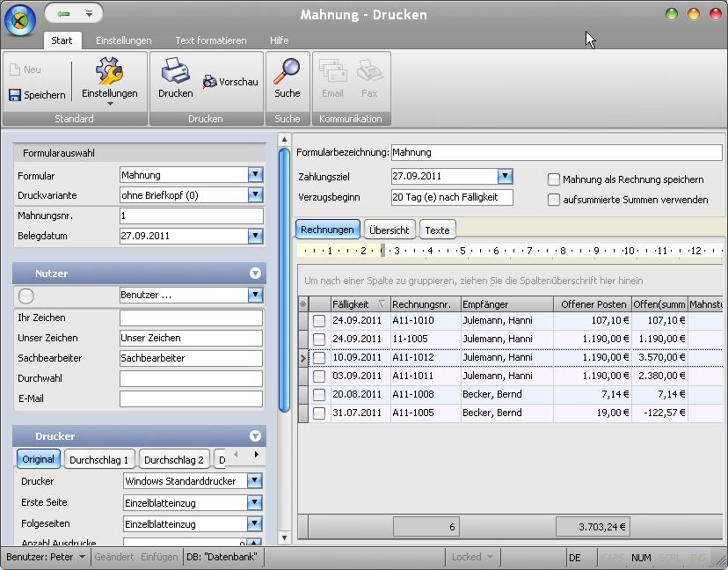Switch to the Rechnungen tab

[x=327, y=230]
